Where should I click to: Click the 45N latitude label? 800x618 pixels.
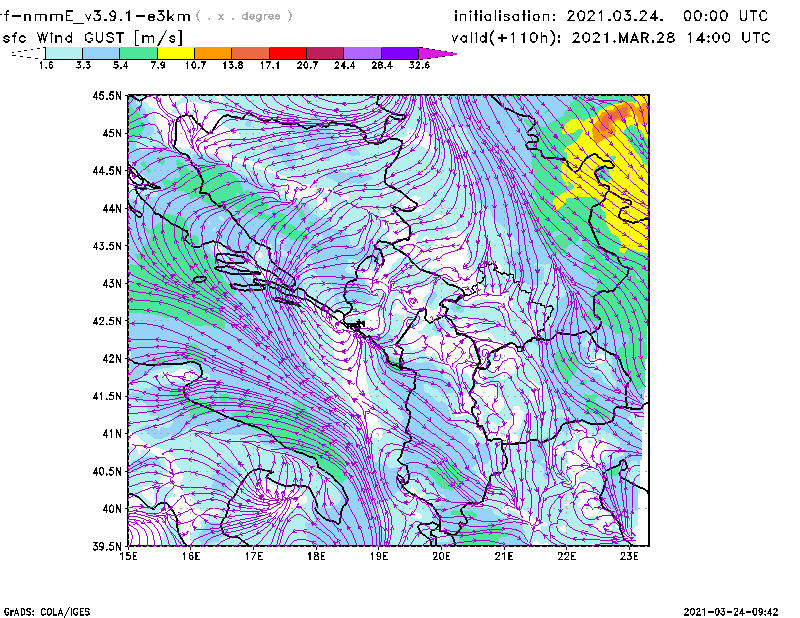point(112,133)
